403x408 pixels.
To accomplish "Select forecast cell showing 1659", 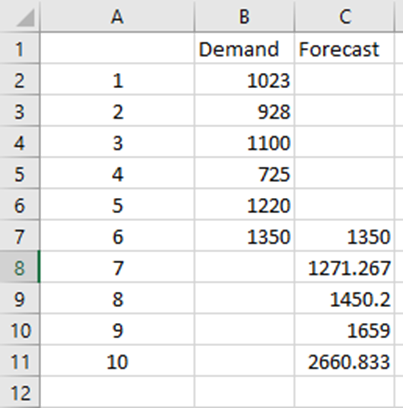I will click(x=344, y=330).
